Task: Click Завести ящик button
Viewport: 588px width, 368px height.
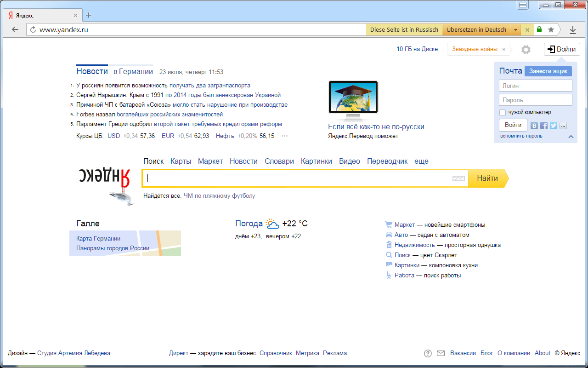Action: (x=548, y=71)
